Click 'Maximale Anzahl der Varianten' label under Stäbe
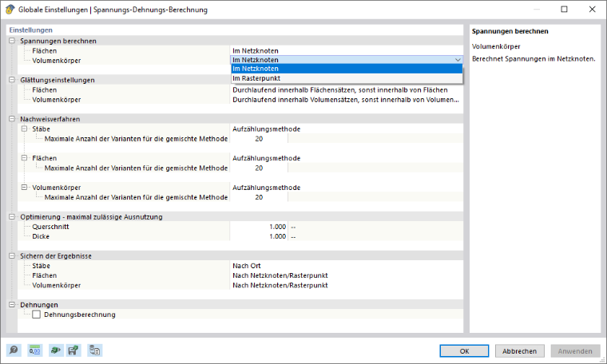The height and width of the screenshot is (364, 607). coord(136,138)
